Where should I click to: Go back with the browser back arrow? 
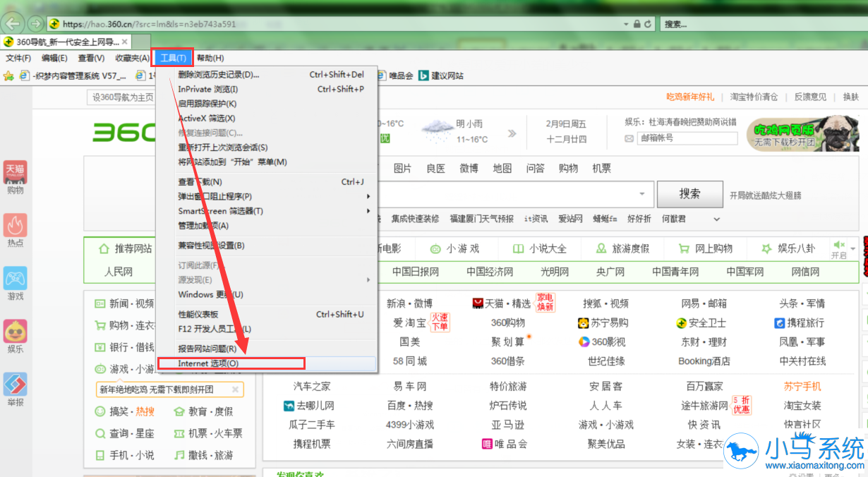pyautogui.click(x=13, y=23)
